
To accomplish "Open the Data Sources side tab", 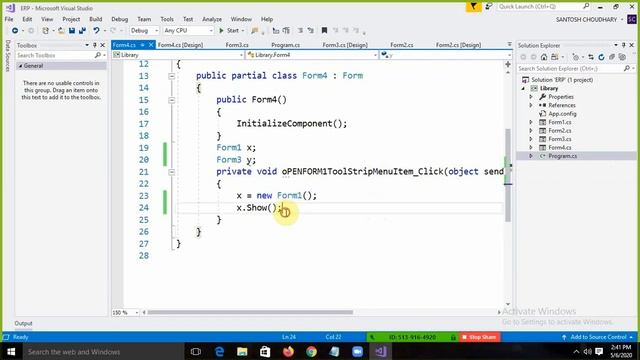I will 7,56.
